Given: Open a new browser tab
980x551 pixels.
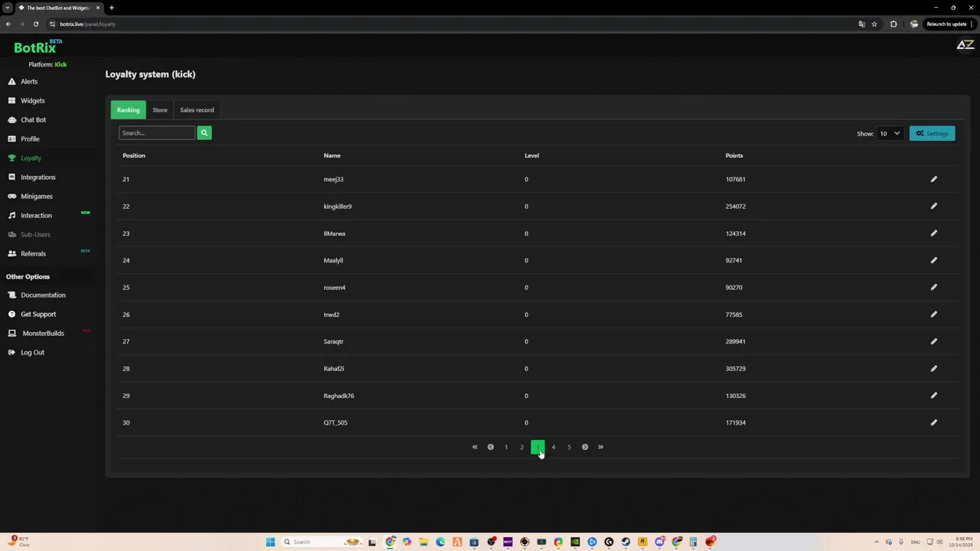Looking at the screenshot, I should pyautogui.click(x=111, y=8).
